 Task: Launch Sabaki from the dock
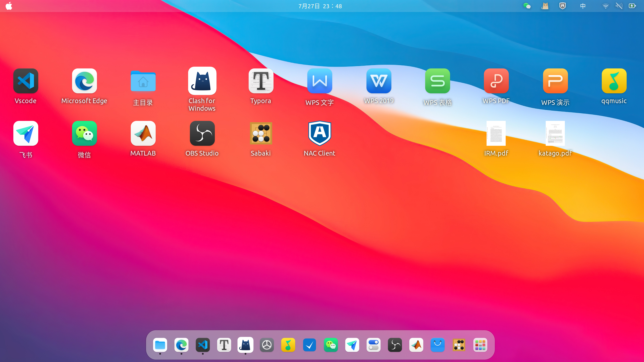pos(459,345)
